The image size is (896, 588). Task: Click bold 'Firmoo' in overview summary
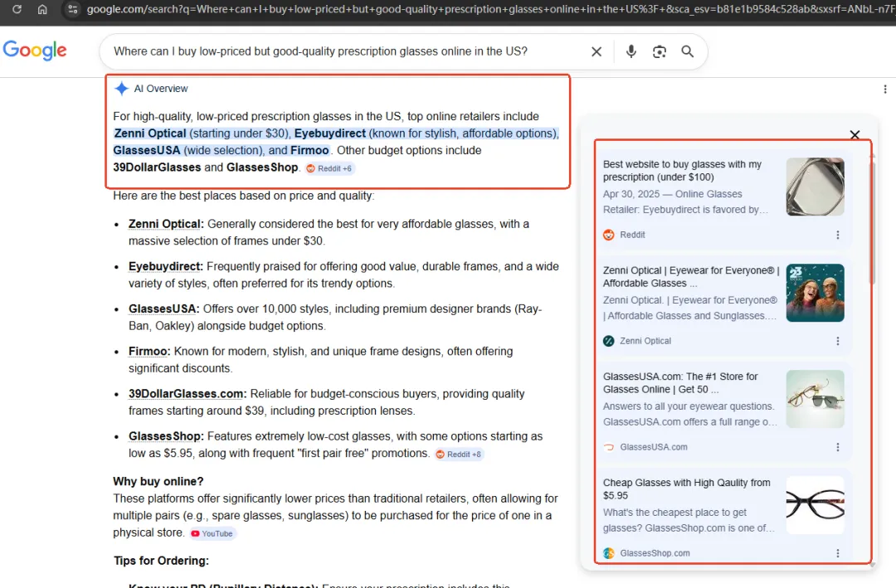(309, 150)
